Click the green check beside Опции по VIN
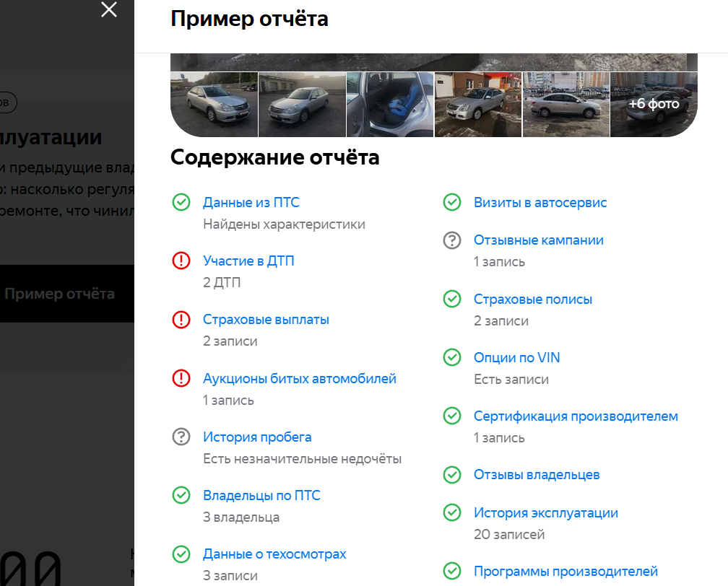Image resolution: width=728 pixels, height=586 pixels. tap(452, 357)
